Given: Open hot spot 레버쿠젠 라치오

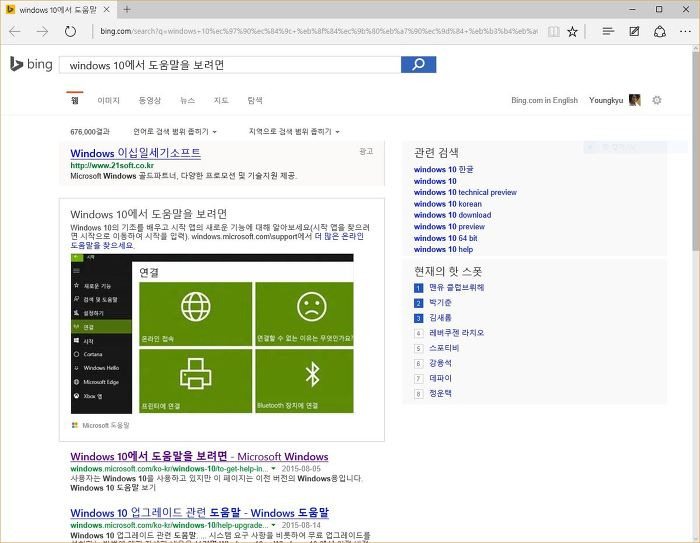Looking at the screenshot, I should click(456, 333).
